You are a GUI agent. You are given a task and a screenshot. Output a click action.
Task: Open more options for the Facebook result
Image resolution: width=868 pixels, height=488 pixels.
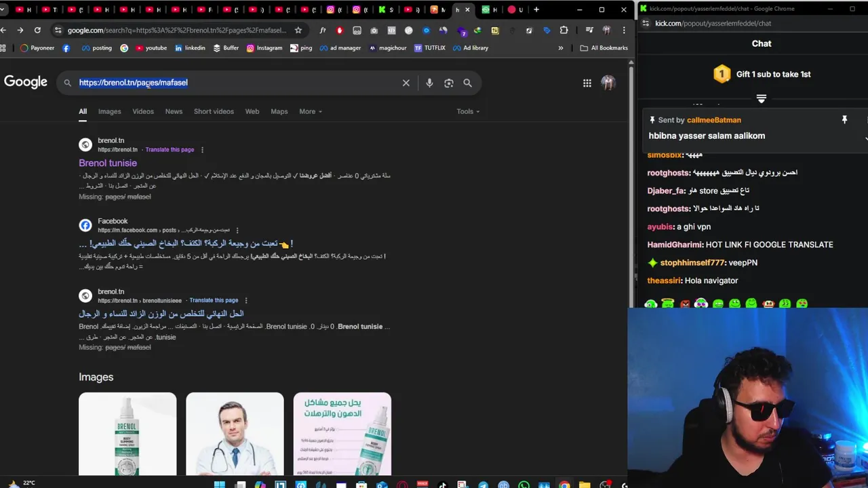(237, 230)
